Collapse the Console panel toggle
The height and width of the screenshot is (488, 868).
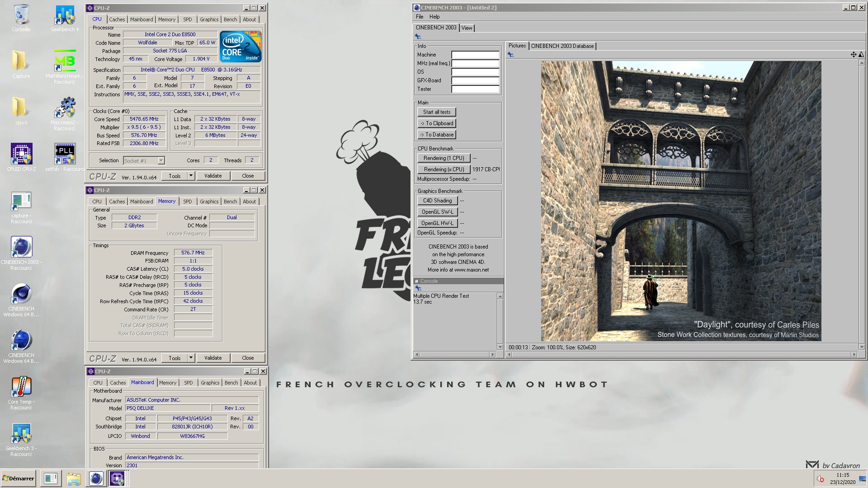point(416,281)
